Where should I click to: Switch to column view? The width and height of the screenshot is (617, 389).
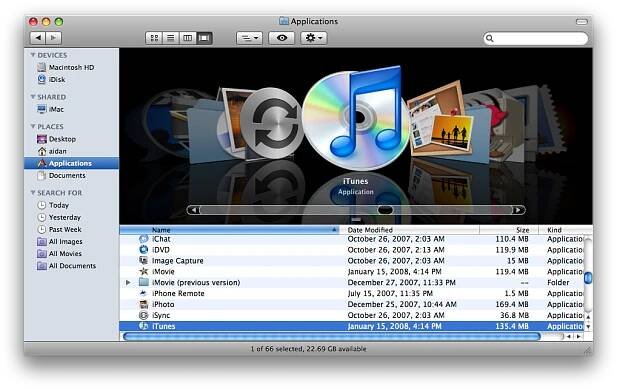click(x=188, y=38)
